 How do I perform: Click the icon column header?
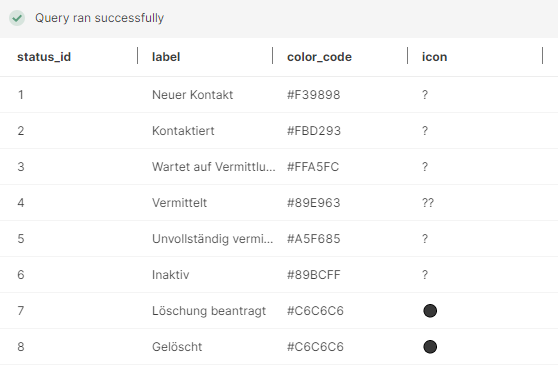pos(434,57)
